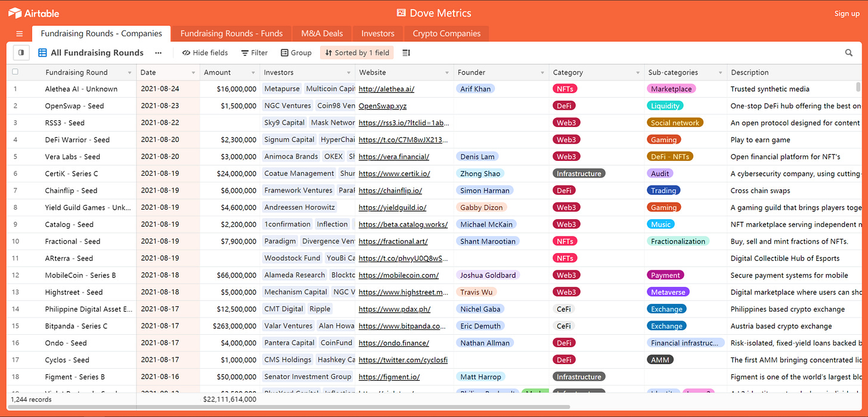Open the https://figment.io/ link
This screenshot has height=417, width=868.
coord(389,377)
